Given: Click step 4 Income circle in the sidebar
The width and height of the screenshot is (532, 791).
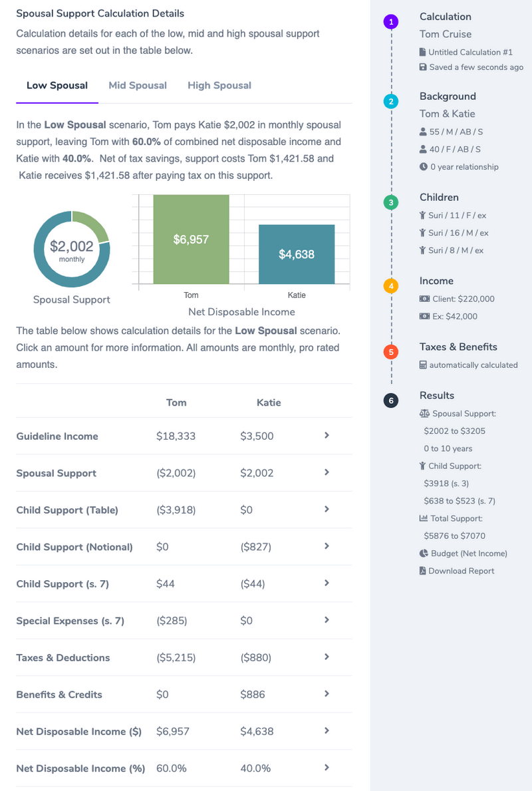Looking at the screenshot, I should pyautogui.click(x=391, y=285).
